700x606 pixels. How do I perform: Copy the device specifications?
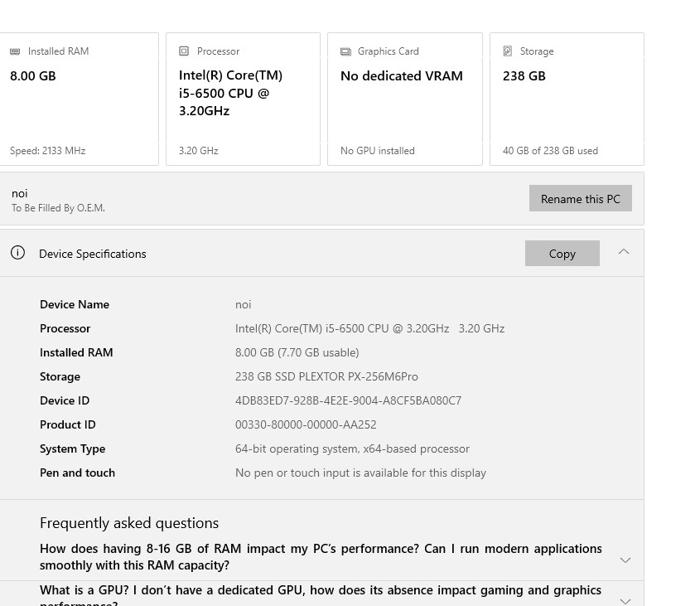pos(562,254)
